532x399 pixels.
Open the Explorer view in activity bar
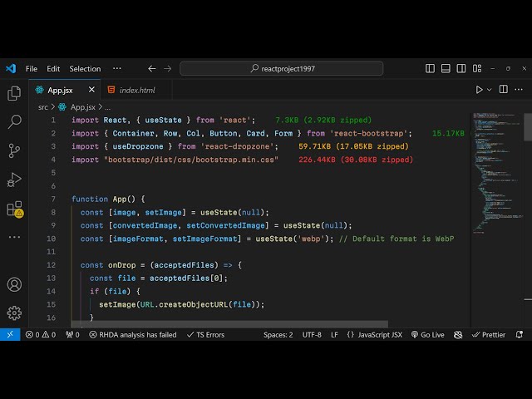tap(14, 94)
